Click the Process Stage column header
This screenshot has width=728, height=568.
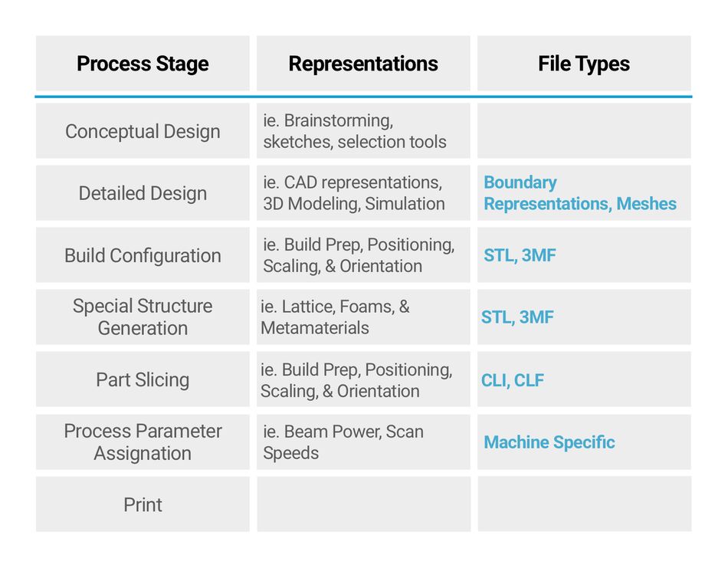pyautogui.click(x=143, y=63)
